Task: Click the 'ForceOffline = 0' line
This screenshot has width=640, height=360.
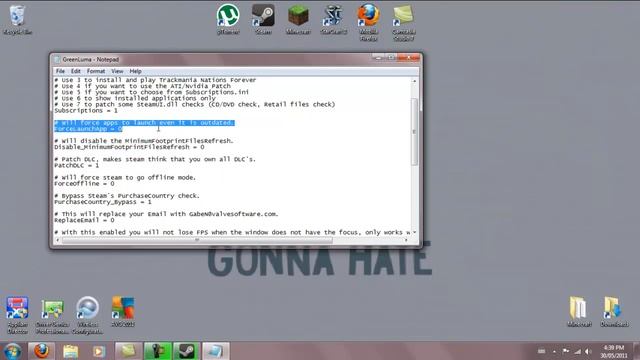Action: [84, 184]
